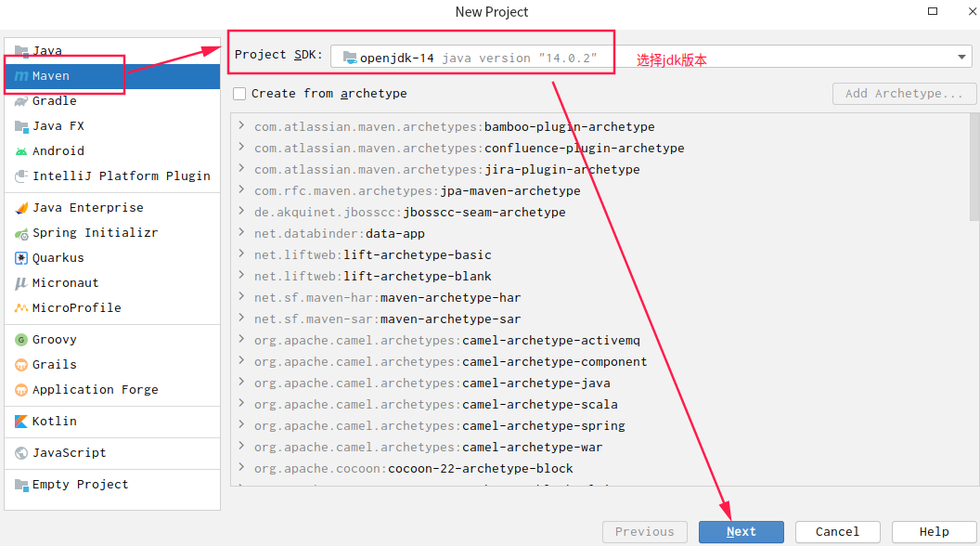Viewport: 980px width, 546px height.
Task: Click the Java FX folder icon
Action: coord(21,126)
